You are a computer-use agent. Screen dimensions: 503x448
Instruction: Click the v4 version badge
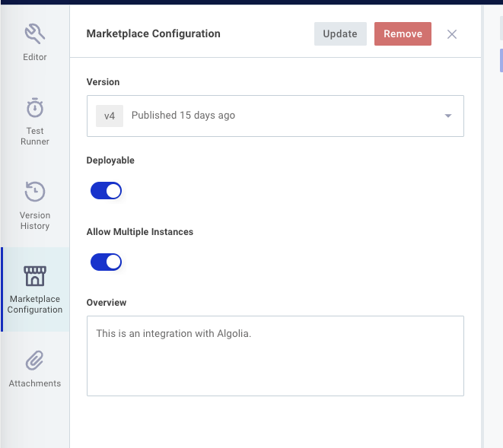point(110,116)
